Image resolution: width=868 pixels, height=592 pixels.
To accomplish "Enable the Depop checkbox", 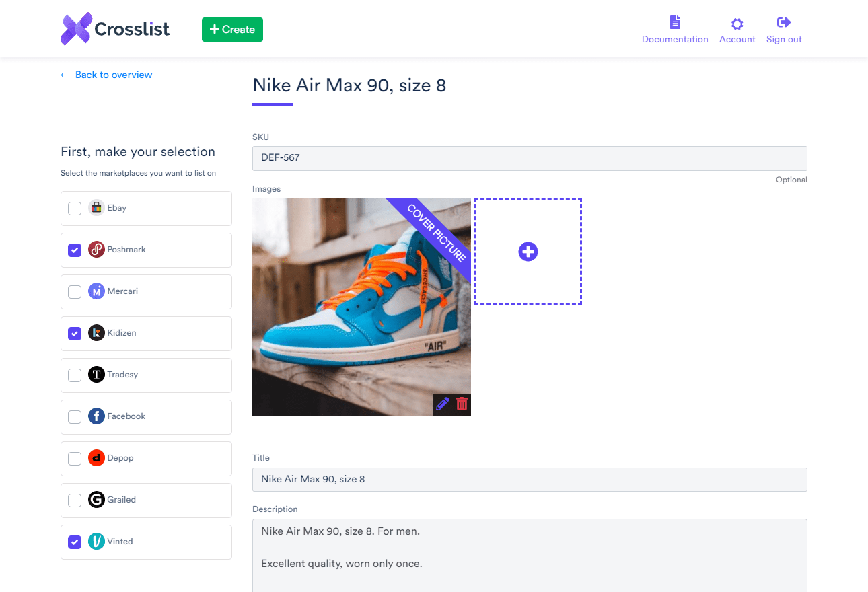I will (75, 459).
